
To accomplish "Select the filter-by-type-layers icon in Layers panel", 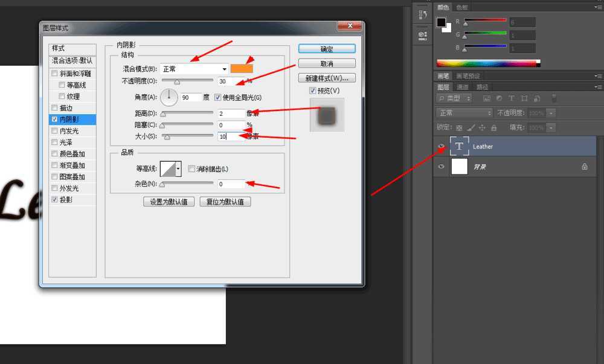I will coord(511,98).
